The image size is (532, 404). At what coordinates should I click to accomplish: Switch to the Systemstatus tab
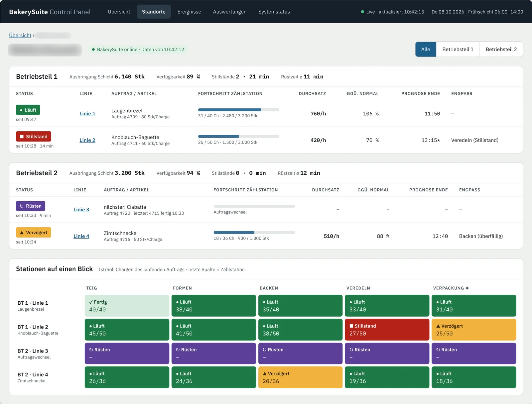(x=274, y=12)
